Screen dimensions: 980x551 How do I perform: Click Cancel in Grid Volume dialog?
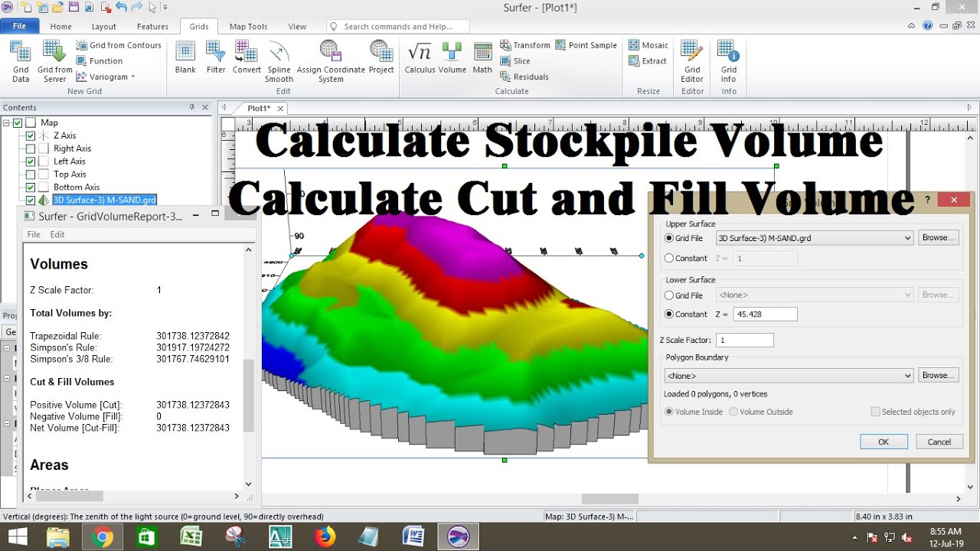click(x=939, y=442)
